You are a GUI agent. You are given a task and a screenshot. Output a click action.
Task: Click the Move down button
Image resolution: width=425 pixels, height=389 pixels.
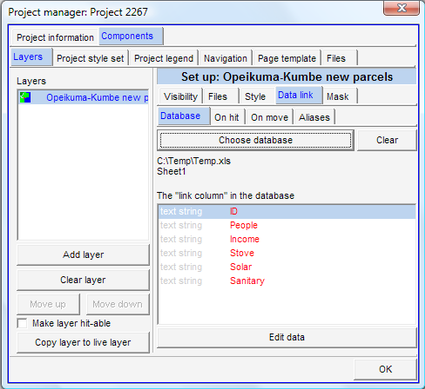click(117, 304)
